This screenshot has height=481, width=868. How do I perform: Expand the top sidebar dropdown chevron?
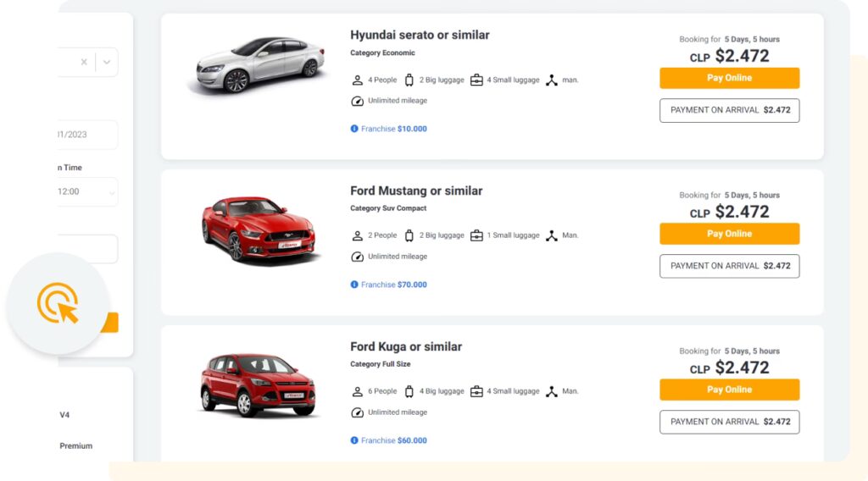[x=106, y=62]
